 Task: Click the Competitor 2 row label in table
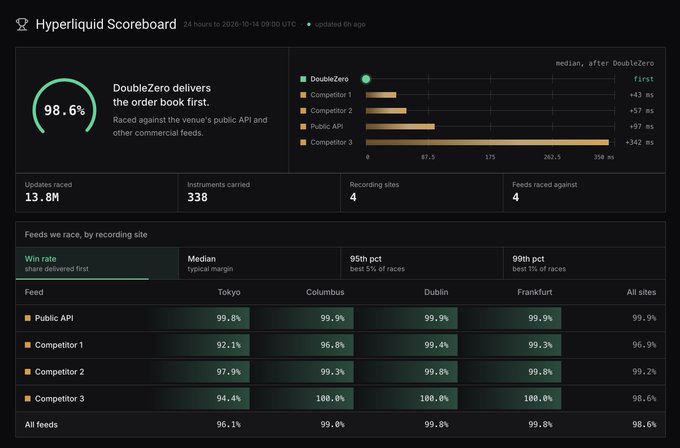coord(59,372)
